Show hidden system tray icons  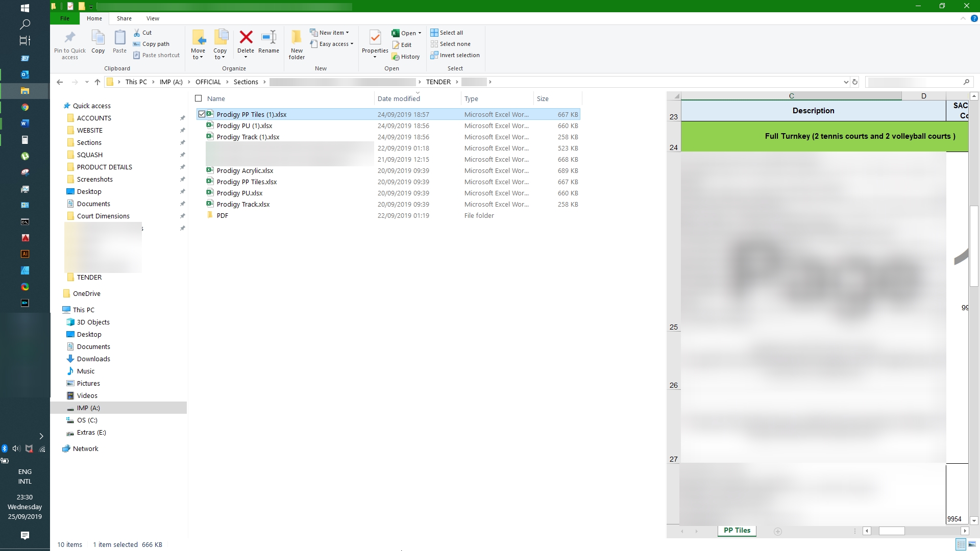tap(41, 436)
